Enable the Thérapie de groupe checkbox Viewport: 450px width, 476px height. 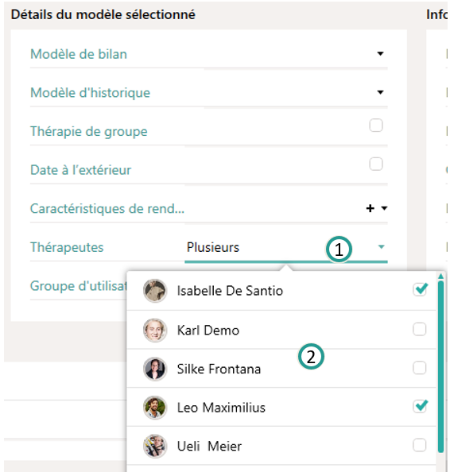376,126
